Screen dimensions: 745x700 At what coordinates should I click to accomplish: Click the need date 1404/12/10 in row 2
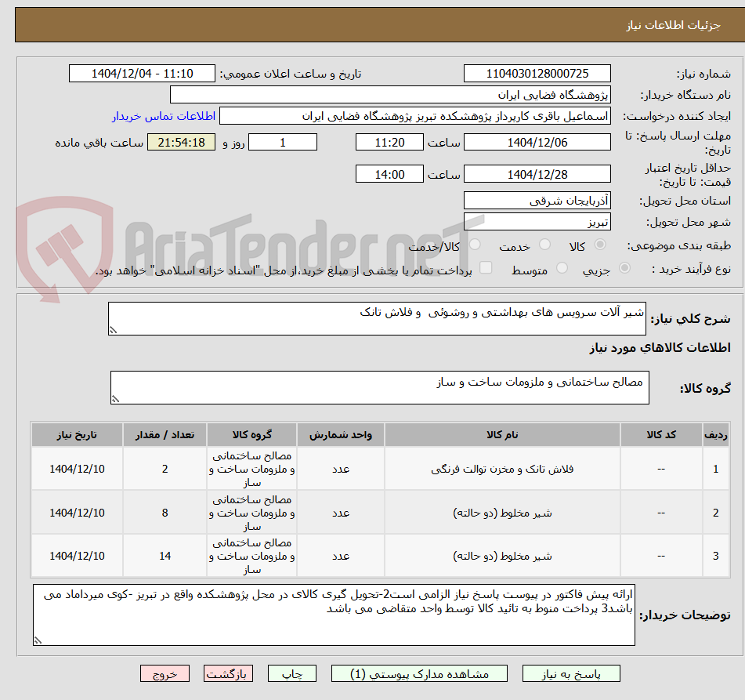click(77, 513)
